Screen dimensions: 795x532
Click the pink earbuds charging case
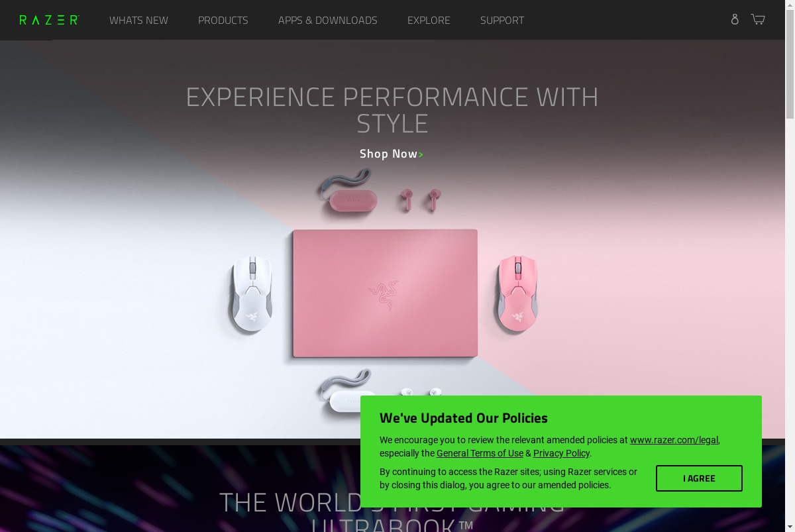pyautogui.click(x=352, y=200)
